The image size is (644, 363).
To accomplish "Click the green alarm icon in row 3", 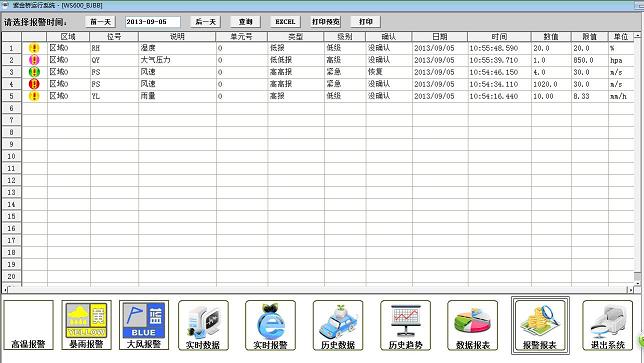I will pos(34,72).
